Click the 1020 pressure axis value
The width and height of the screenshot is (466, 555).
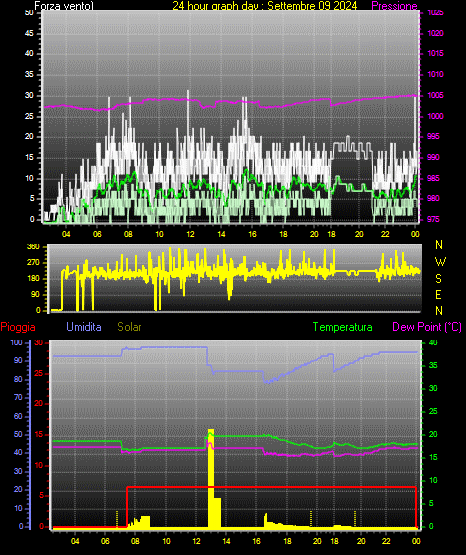(x=435, y=33)
